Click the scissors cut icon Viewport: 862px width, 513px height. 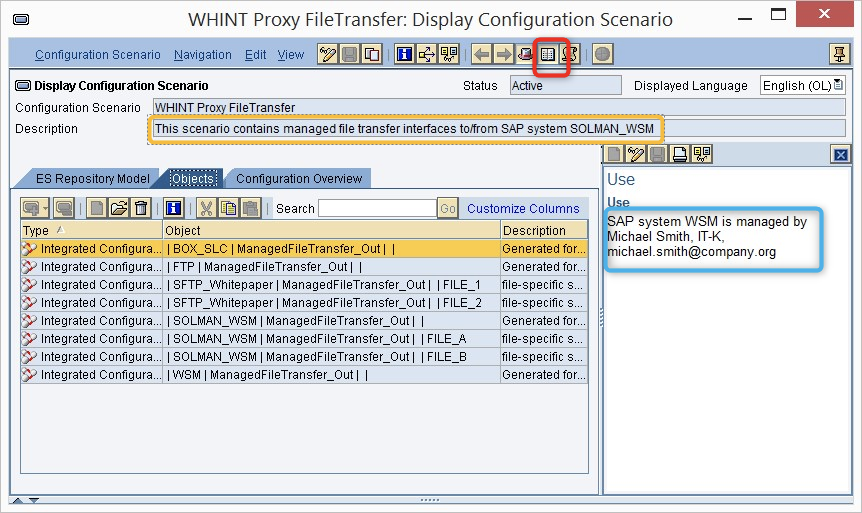[206, 208]
